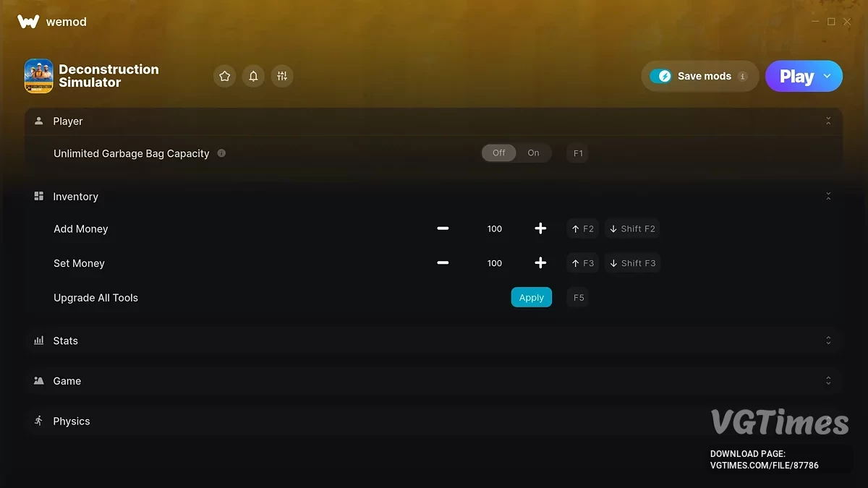
Task: Expand the Stats section chevron
Action: 828,341
